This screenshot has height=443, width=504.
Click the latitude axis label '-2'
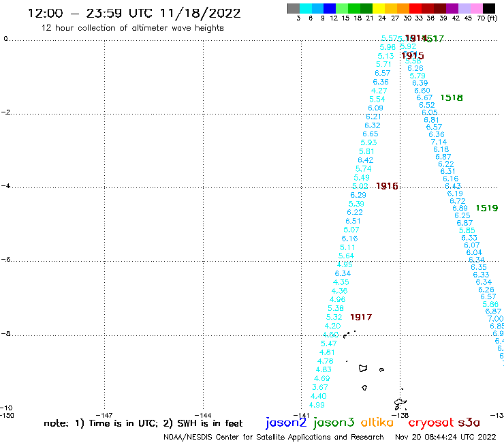click(5, 112)
